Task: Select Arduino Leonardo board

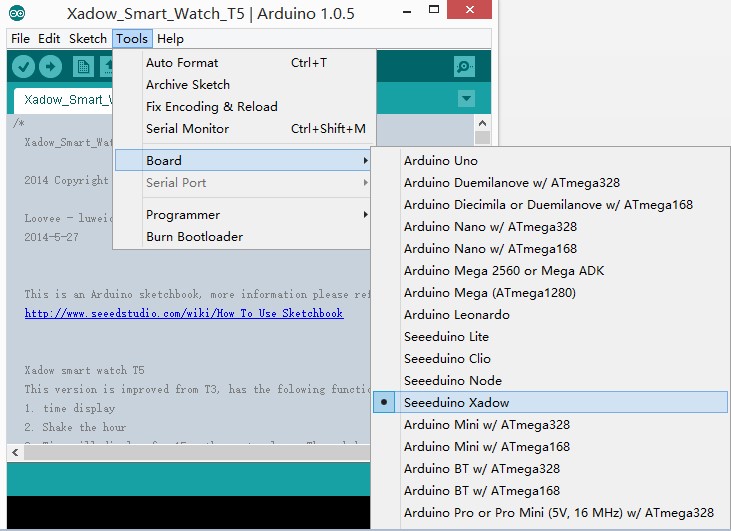Action: [550, 314]
